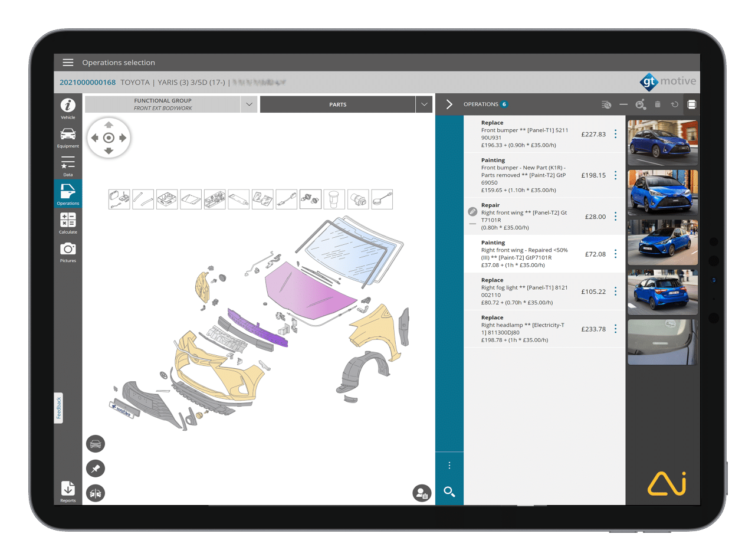
Task: Pan the diagram down with the arrow
Action: (109, 151)
